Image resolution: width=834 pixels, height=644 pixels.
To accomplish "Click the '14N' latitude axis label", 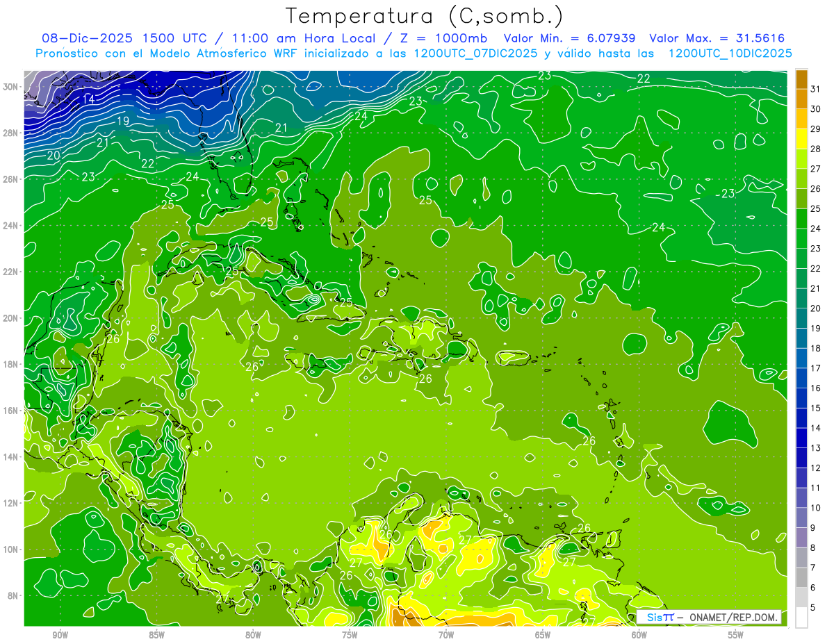I will click(x=11, y=457).
